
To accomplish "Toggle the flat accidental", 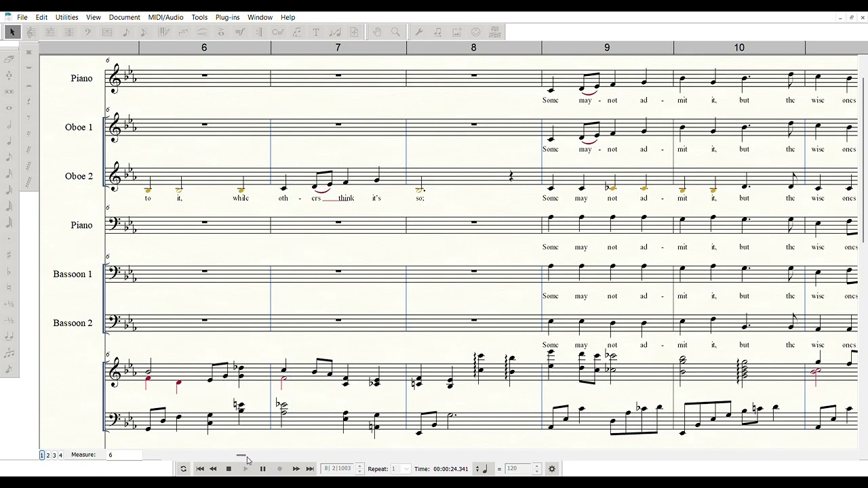I will click(x=9, y=271).
